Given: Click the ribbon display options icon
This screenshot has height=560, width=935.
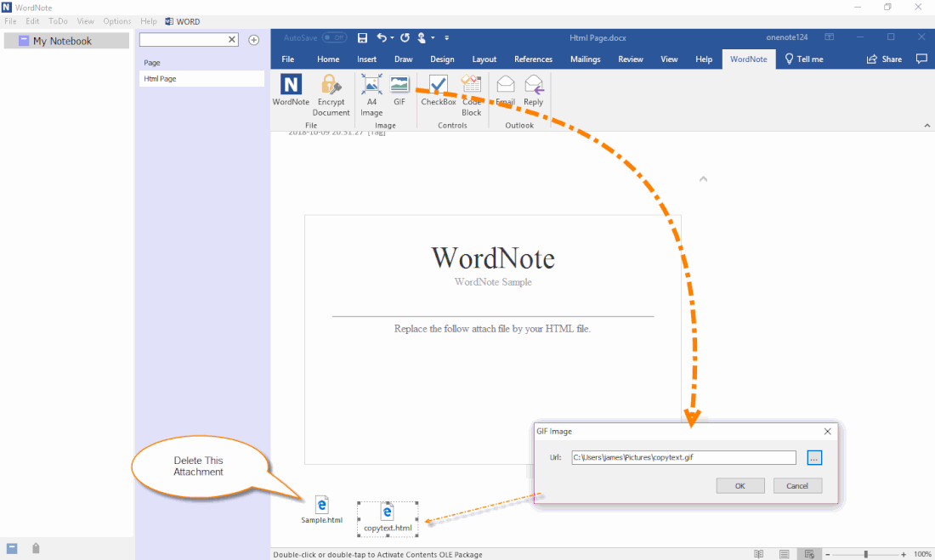Looking at the screenshot, I should [x=829, y=37].
